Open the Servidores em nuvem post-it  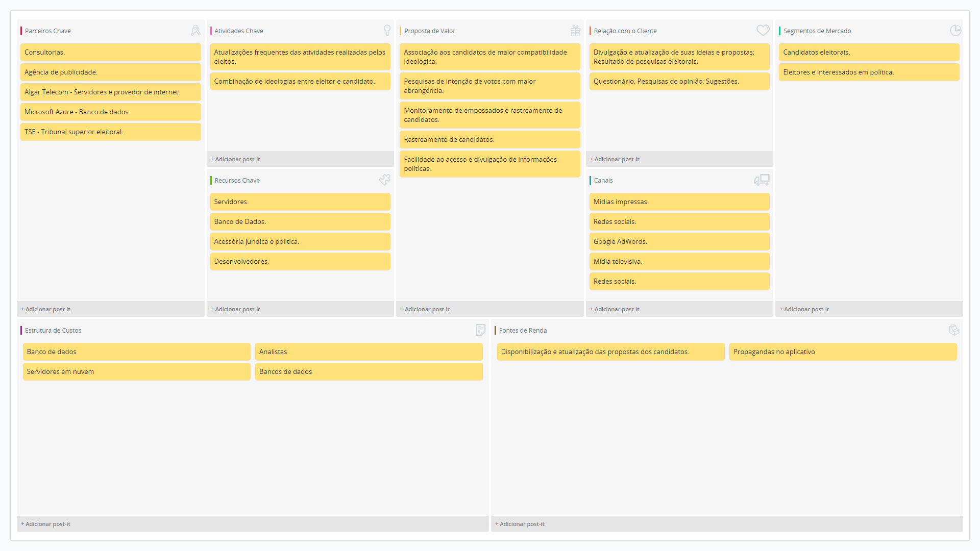pos(136,371)
